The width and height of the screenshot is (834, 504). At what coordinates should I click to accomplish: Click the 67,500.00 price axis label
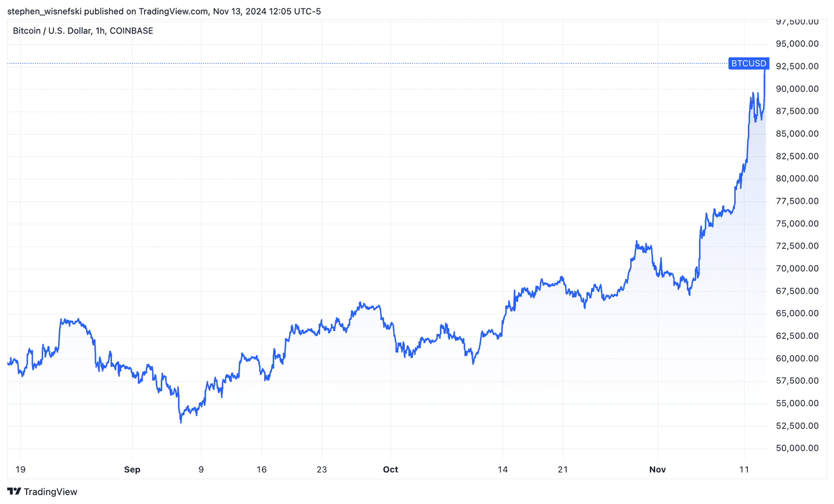click(x=797, y=291)
